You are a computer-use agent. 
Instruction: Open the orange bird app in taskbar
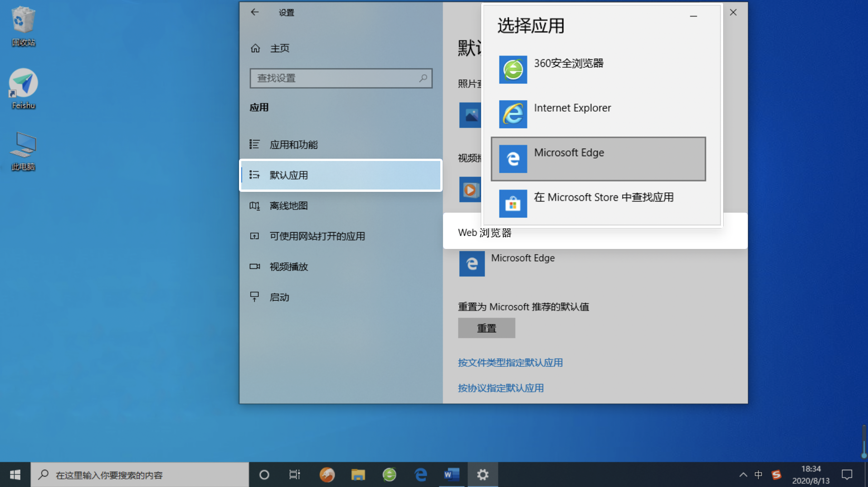pos(327,475)
